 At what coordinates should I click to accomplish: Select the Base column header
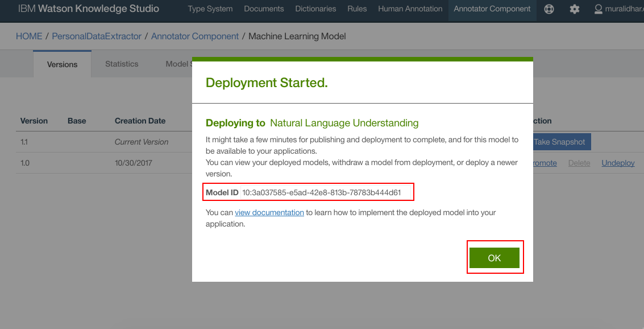77,121
